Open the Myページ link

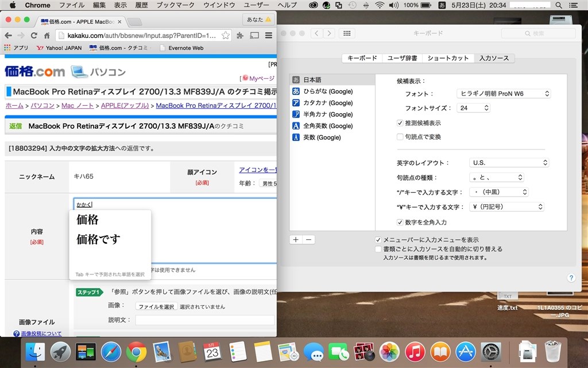coord(261,78)
